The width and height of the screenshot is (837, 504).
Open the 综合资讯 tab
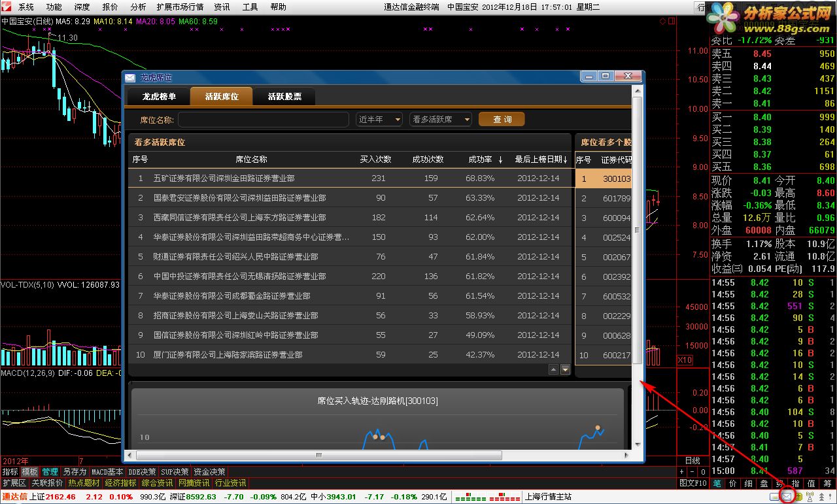[157, 483]
